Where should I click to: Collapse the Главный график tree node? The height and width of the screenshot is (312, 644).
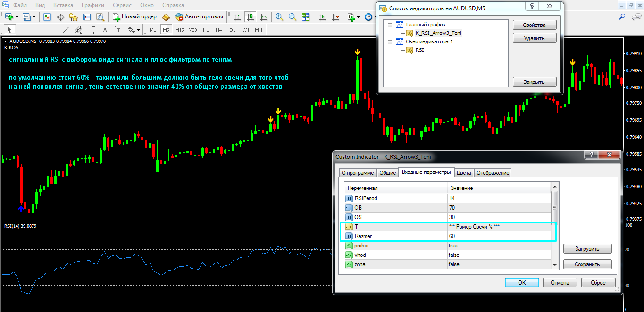coord(389,25)
